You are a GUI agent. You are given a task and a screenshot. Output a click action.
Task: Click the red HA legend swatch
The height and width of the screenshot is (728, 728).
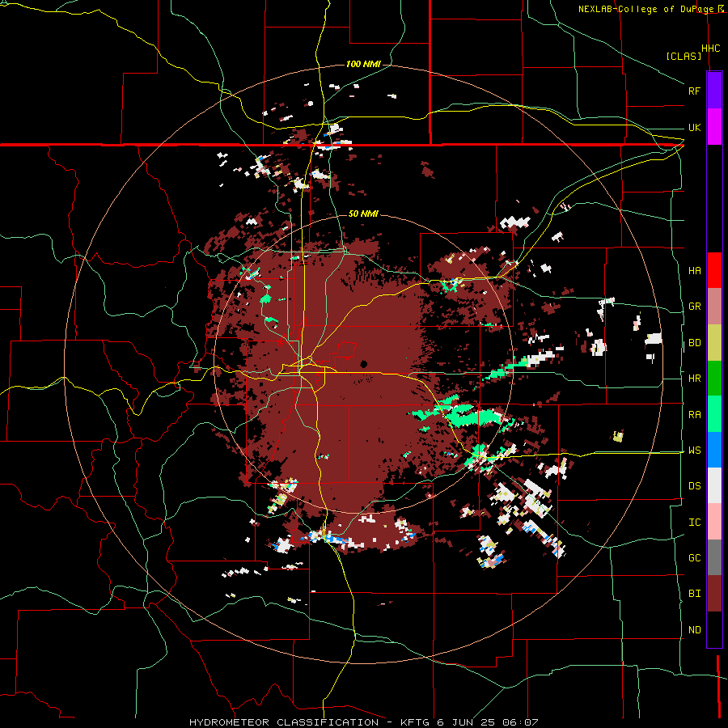tap(714, 270)
